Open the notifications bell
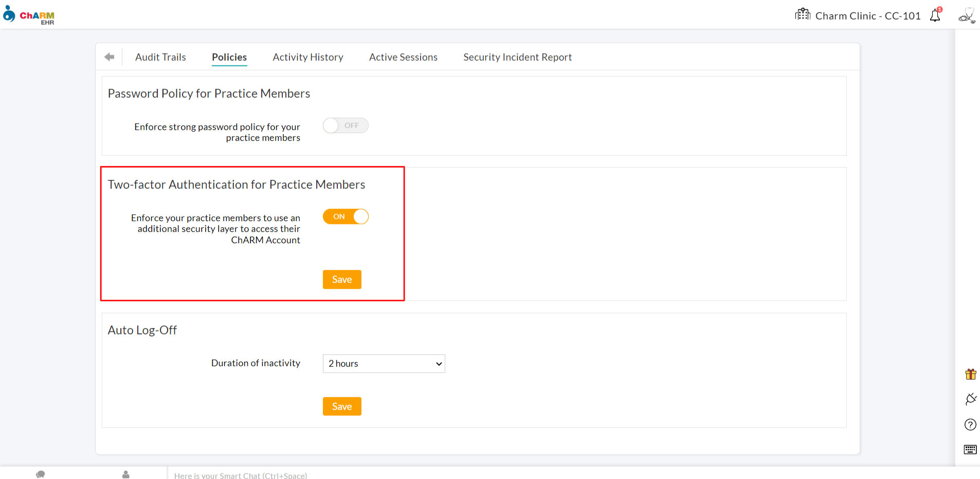Screen dimensions: 980x479 coord(935,15)
